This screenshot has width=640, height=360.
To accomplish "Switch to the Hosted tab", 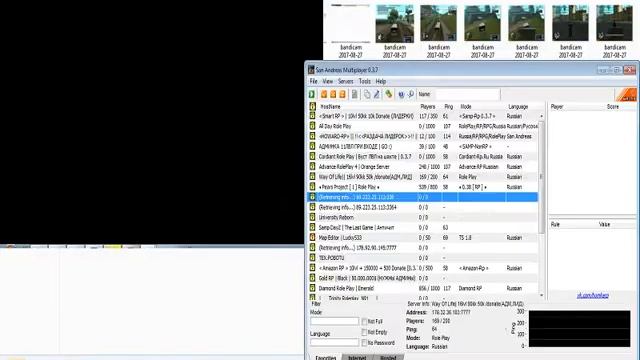I will (388, 358).
